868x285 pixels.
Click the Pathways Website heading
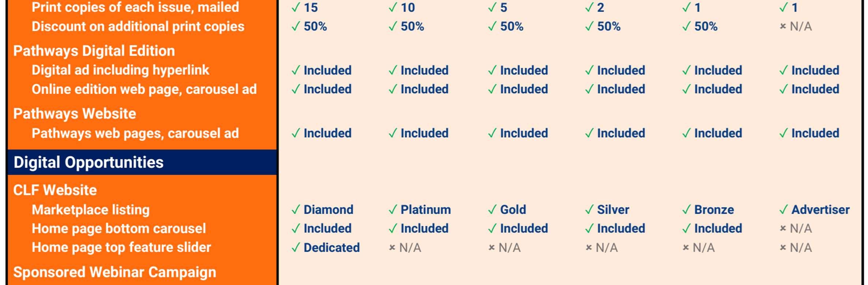[75, 114]
